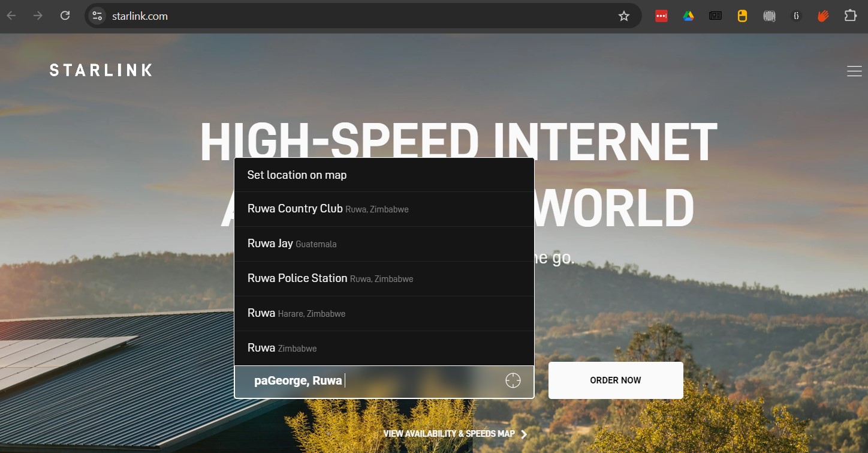868x453 pixels.
Task: Open the Starlink hamburger menu
Action: click(x=854, y=70)
